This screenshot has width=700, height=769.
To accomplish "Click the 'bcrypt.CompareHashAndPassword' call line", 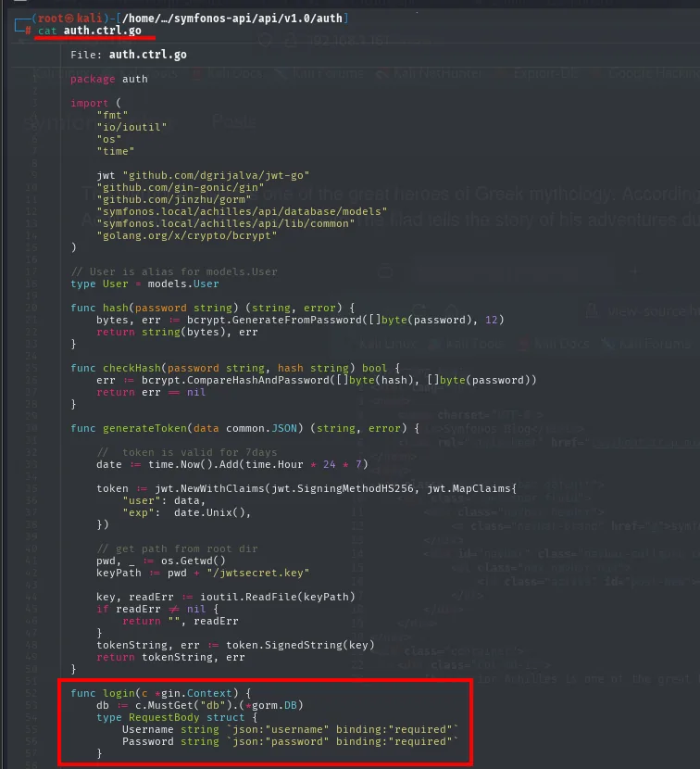I will pyautogui.click(x=316, y=380).
